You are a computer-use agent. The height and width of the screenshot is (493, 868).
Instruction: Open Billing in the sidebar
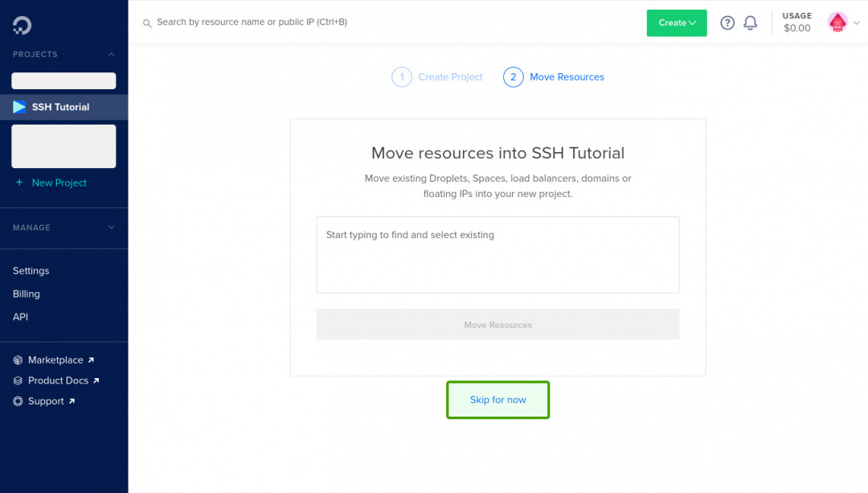click(x=26, y=294)
